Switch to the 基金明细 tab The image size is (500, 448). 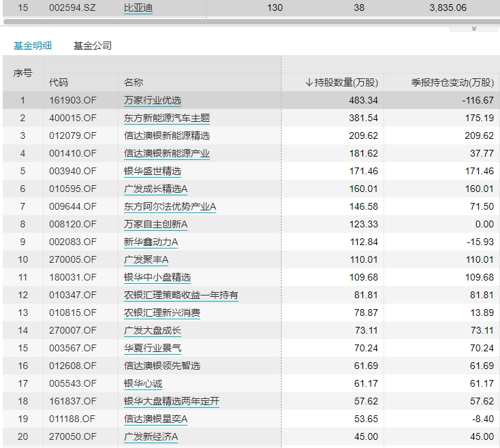tap(33, 46)
